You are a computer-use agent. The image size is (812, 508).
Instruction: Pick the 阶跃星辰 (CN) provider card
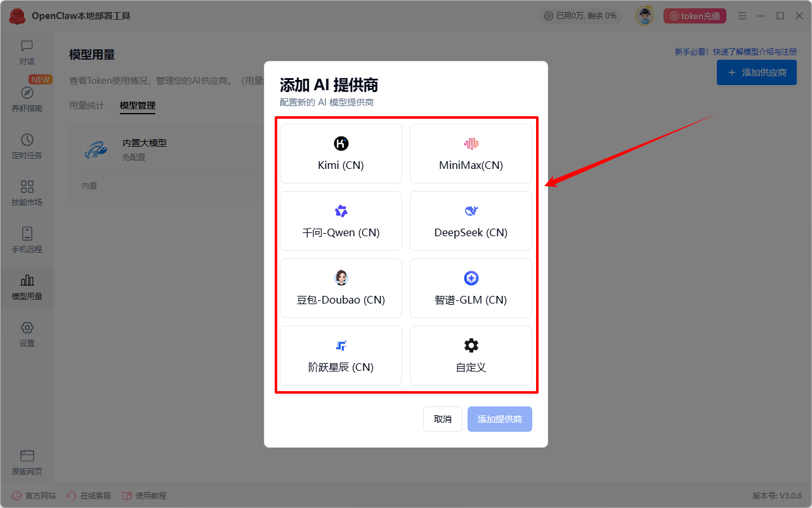coord(341,356)
